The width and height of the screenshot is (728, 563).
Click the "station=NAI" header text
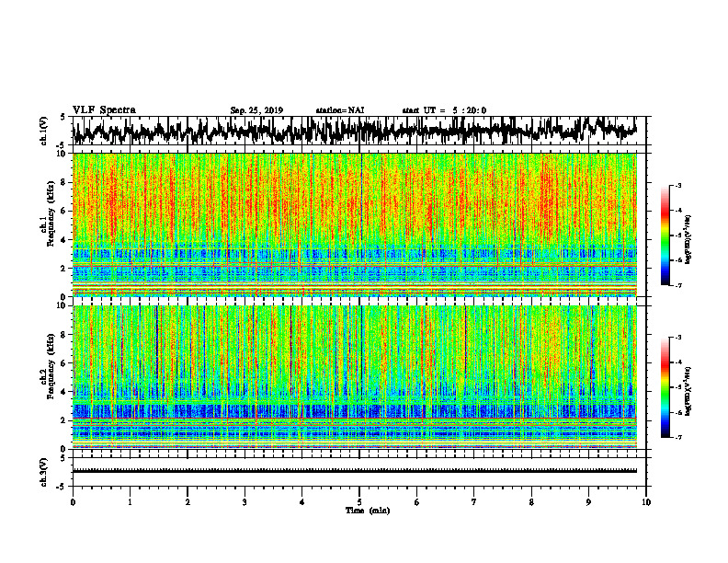coord(340,110)
